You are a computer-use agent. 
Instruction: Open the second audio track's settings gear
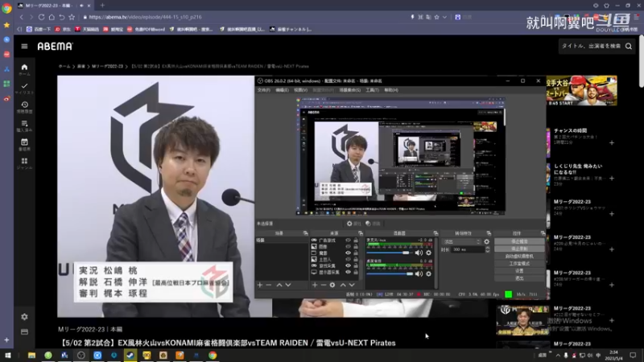tap(428, 274)
